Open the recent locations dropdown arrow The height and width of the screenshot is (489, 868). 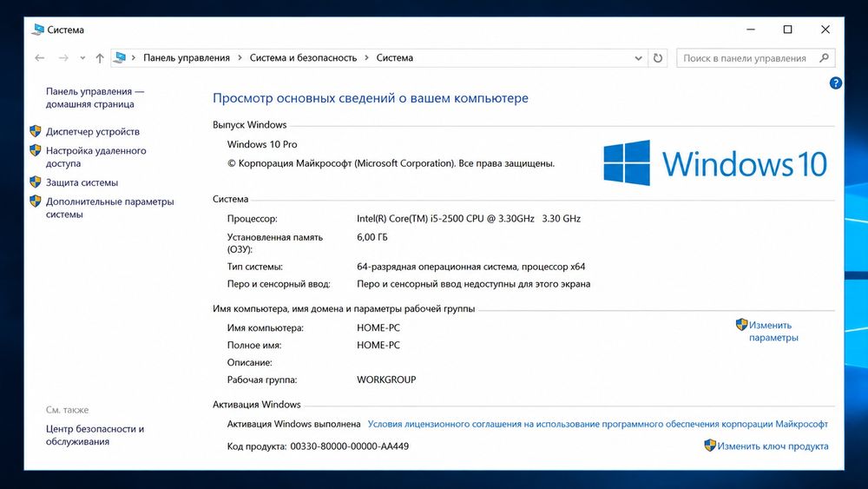point(82,58)
